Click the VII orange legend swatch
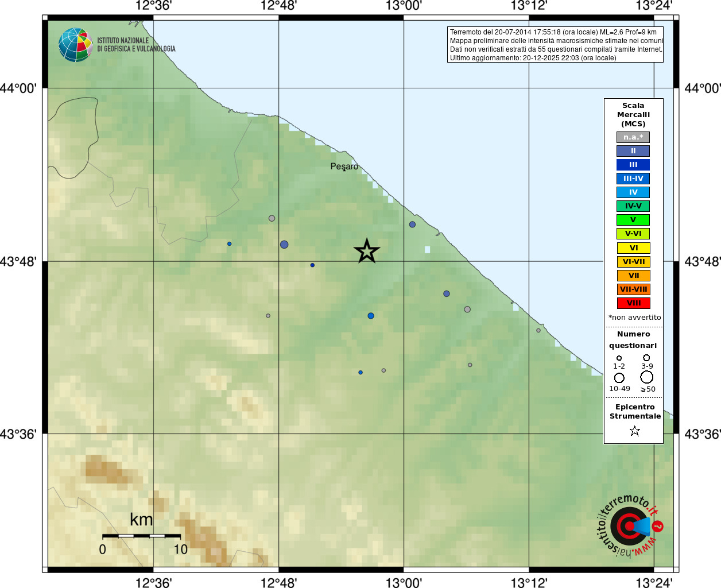This screenshot has height=588, width=721. pyautogui.click(x=634, y=276)
